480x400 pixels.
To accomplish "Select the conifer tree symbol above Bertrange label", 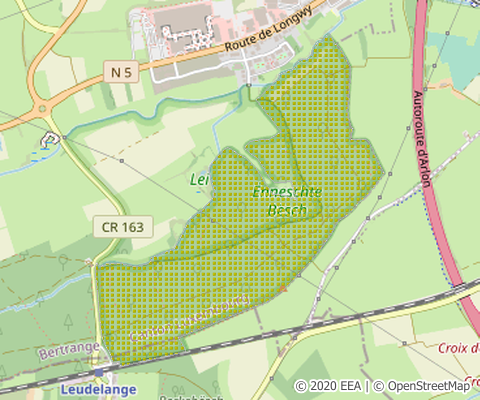I will point(69,322).
